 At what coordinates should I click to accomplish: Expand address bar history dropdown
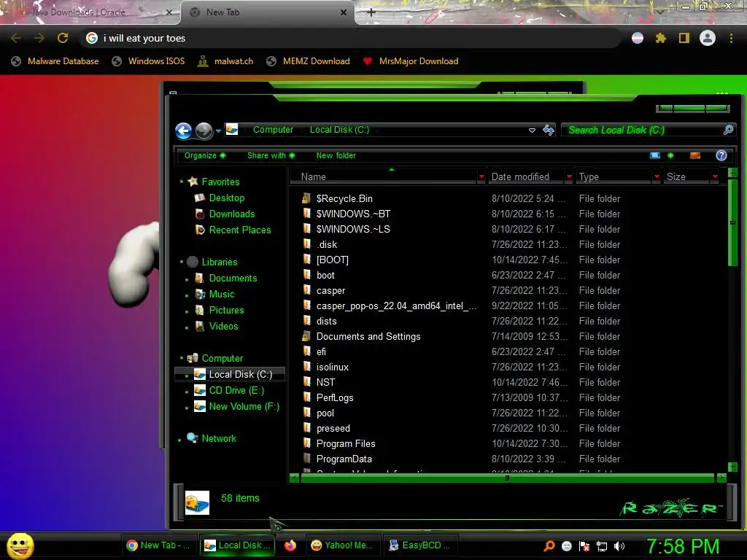coord(532,131)
